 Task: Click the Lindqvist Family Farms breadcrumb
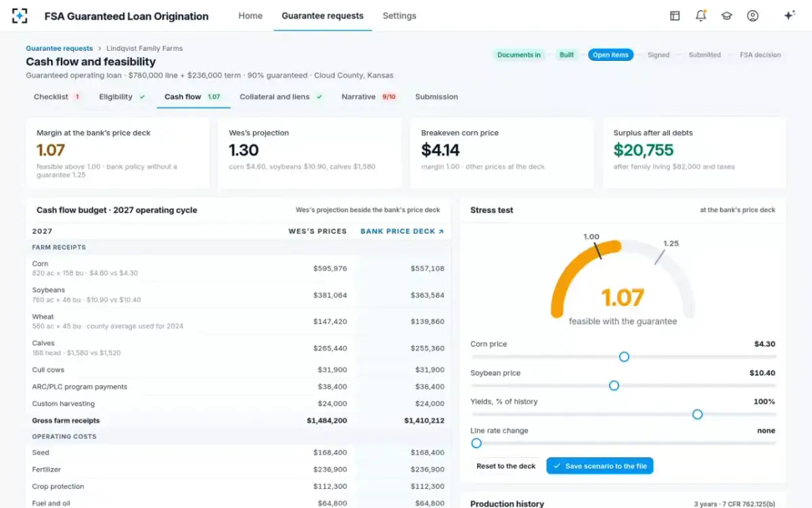[x=144, y=49]
